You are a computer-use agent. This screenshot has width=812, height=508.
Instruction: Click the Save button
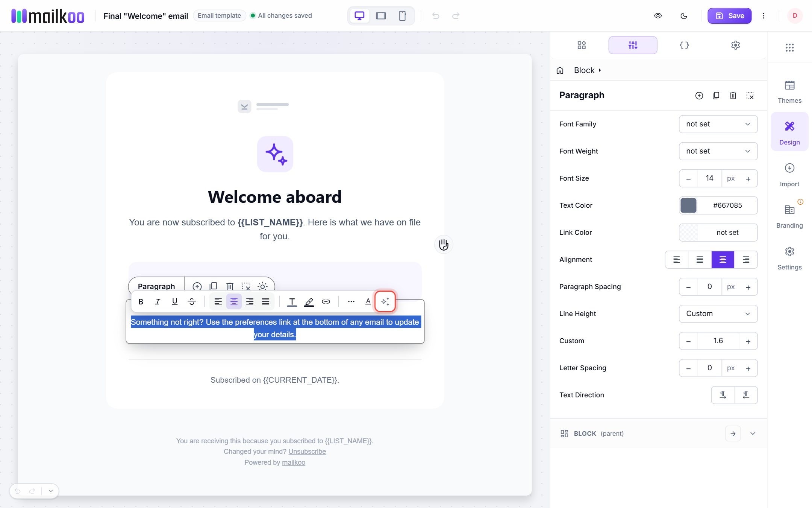[x=729, y=16]
